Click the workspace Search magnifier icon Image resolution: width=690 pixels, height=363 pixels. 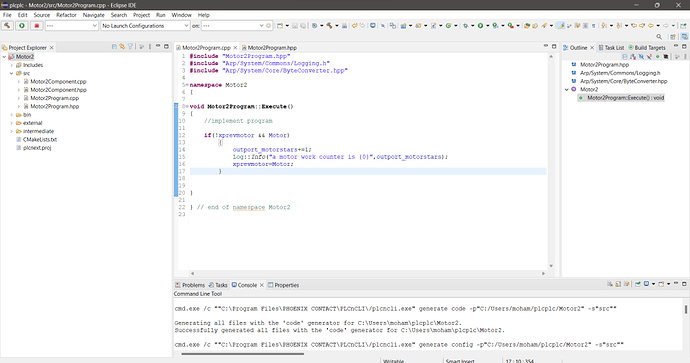(659, 37)
